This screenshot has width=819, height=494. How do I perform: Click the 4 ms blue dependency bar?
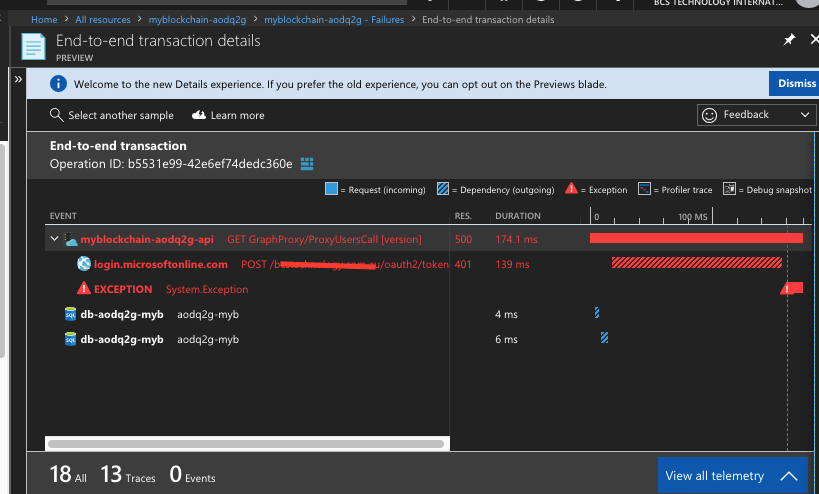pyautogui.click(x=597, y=312)
